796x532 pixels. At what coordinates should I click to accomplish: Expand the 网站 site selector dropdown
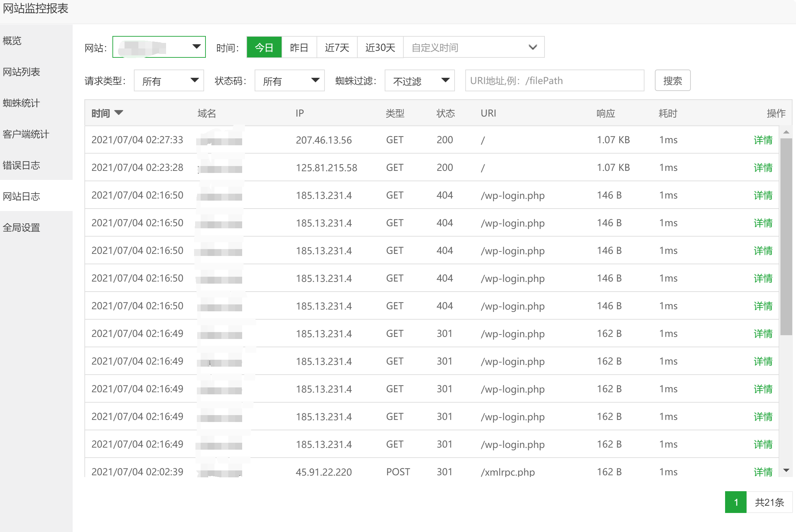(159, 47)
